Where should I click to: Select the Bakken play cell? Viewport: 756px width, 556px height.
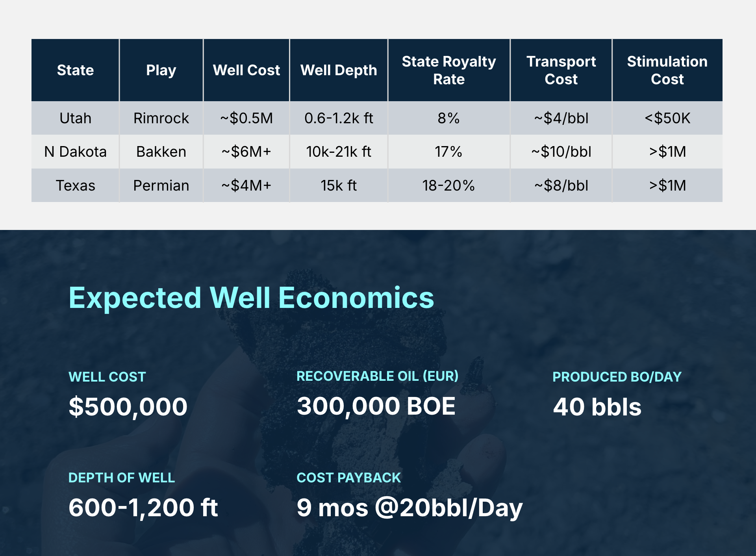[x=161, y=152]
